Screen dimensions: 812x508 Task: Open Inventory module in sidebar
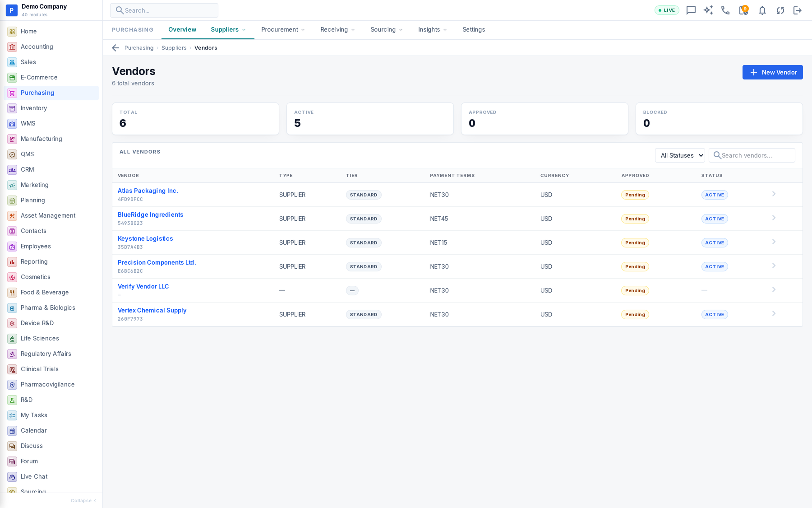tap(51, 108)
